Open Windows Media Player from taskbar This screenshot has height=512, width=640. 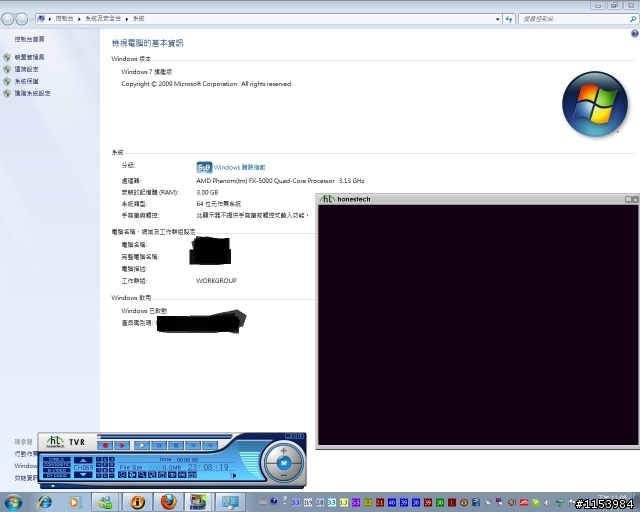(74, 502)
